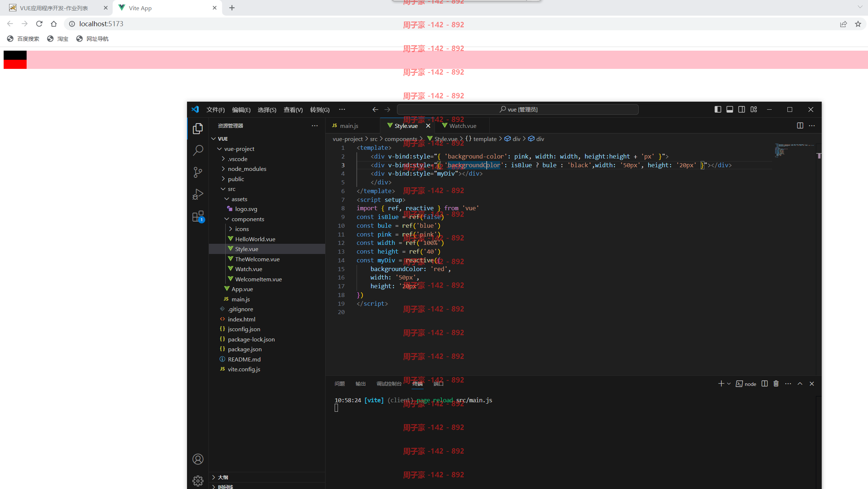Open the 查看(V) menu
The height and width of the screenshot is (489, 868).
pos(293,110)
